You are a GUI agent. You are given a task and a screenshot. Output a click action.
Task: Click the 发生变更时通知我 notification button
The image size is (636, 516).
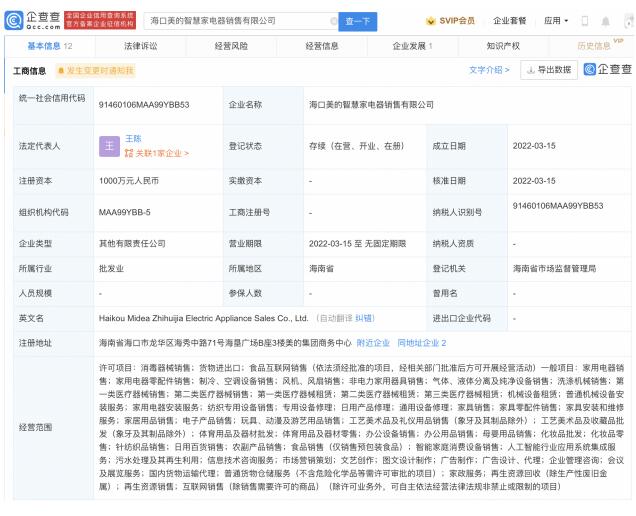(96, 71)
